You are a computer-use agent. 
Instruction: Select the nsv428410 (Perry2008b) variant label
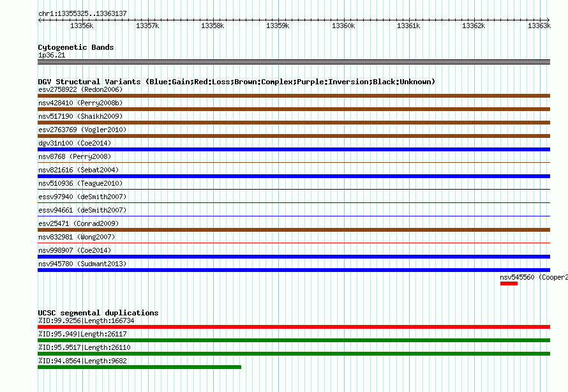(x=80, y=103)
